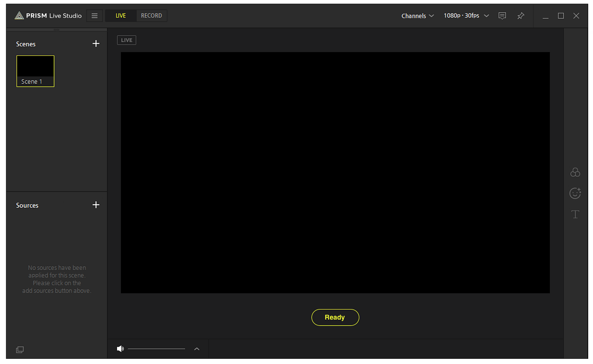Open the Text tool panel

point(575,214)
